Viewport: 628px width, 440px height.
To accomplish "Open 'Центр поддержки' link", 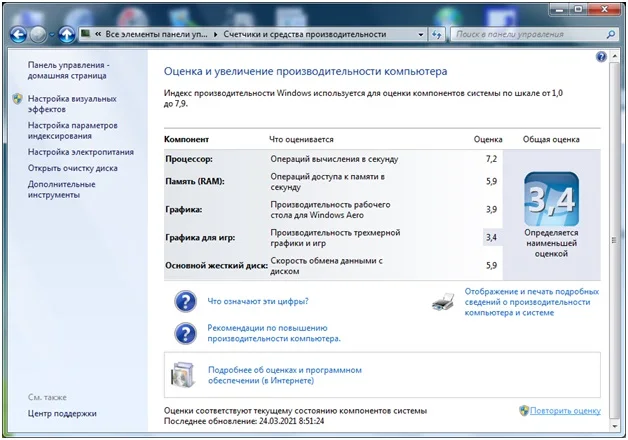I will click(x=62, y=414).
